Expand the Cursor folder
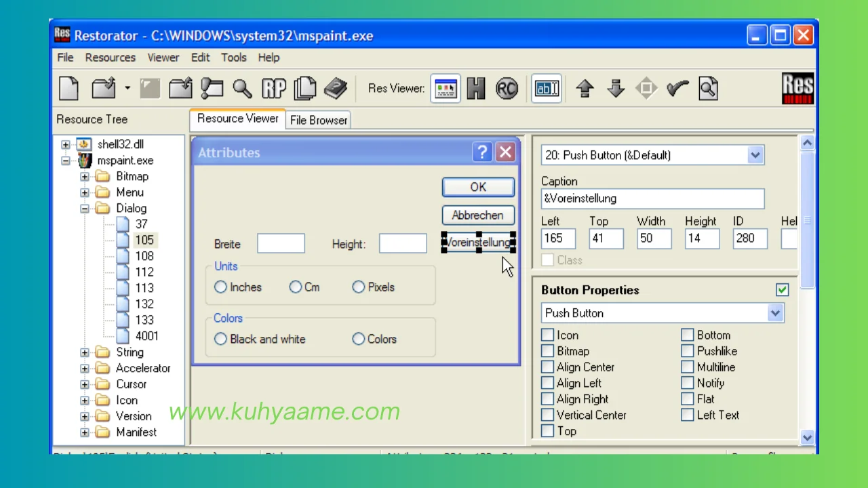 coord(85,384)
